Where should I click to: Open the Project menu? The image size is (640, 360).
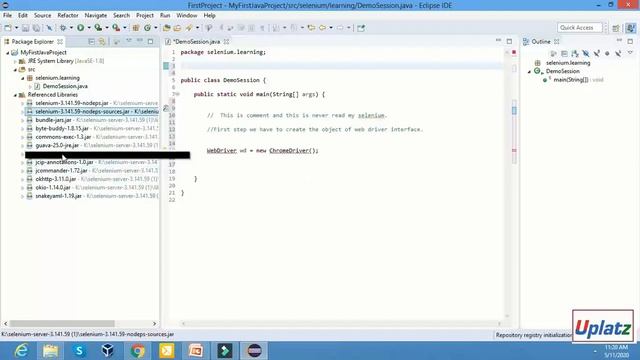coord(144,15)
